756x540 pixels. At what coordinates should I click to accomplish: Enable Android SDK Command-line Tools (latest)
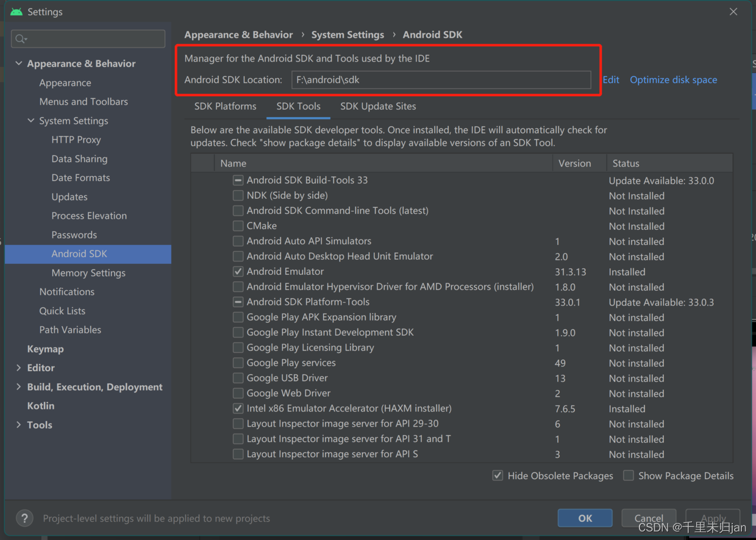pos(238,211)
